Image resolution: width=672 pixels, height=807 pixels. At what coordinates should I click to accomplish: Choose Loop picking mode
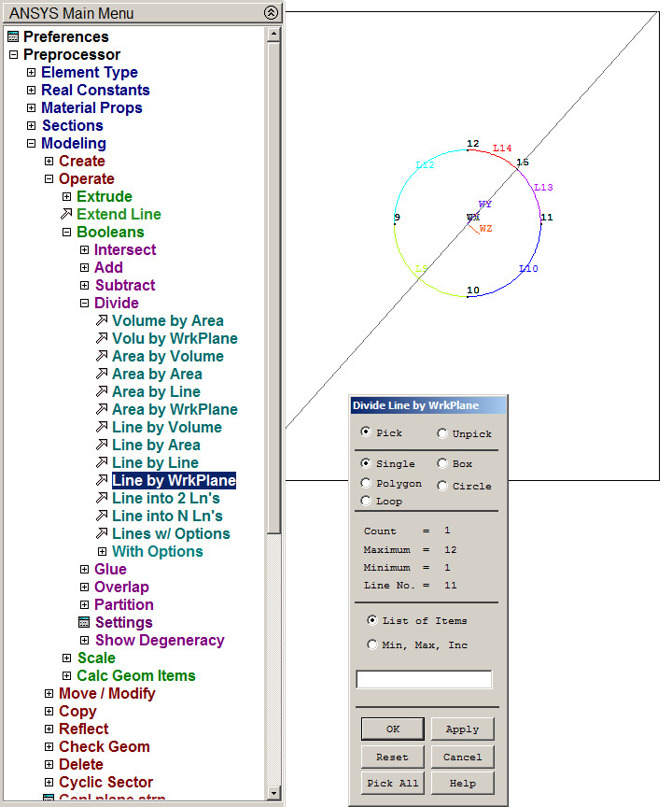[x=366, y=501]
